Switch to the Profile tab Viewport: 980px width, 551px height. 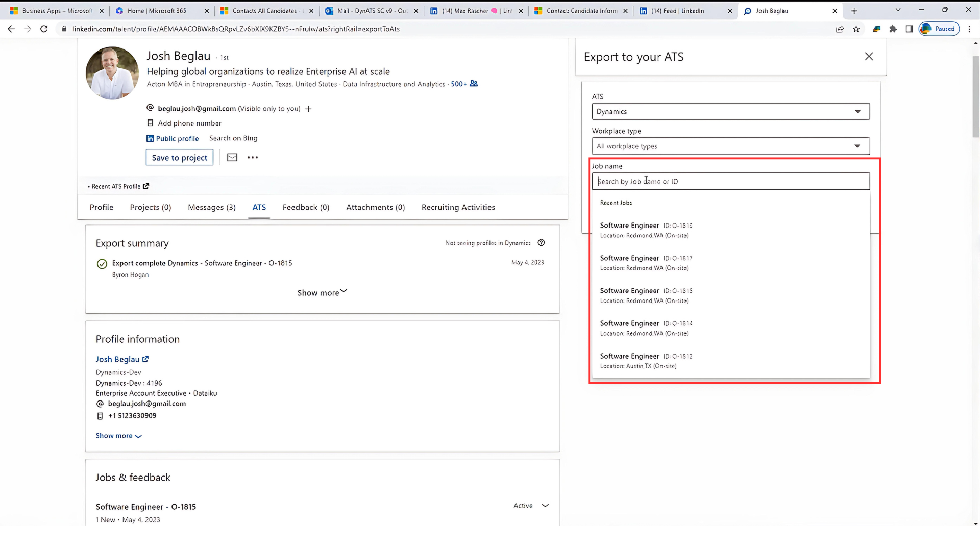(102, 207)
